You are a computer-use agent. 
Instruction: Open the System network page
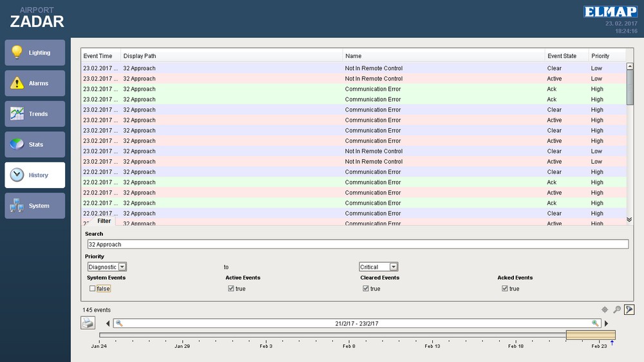tap(35, 205)
